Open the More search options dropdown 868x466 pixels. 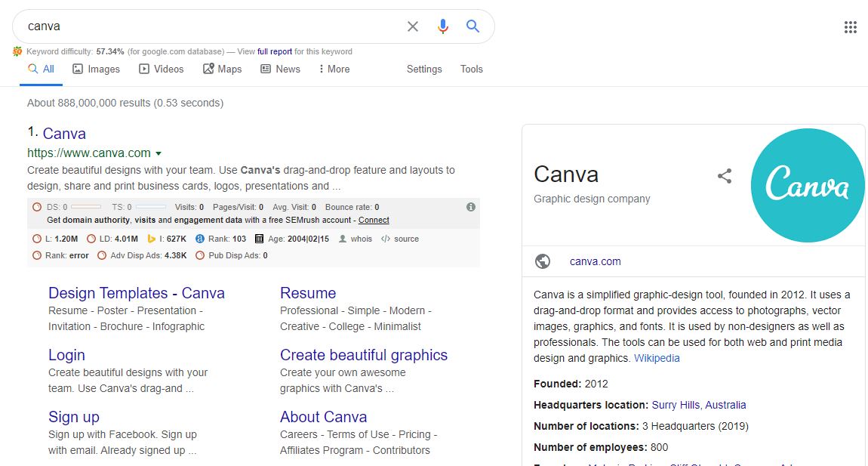pyautogui.click(x=333, y=69)
